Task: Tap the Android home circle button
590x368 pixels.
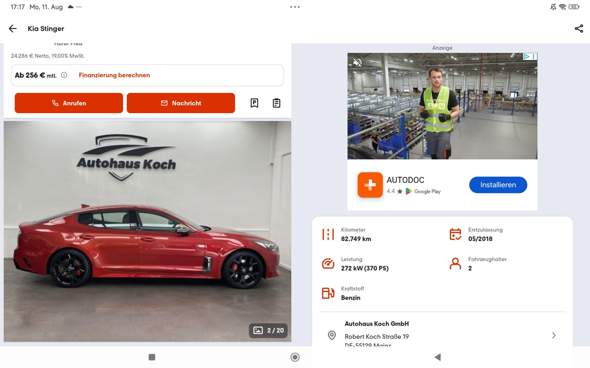Action: pyautogui.click(x=295, y=357)
